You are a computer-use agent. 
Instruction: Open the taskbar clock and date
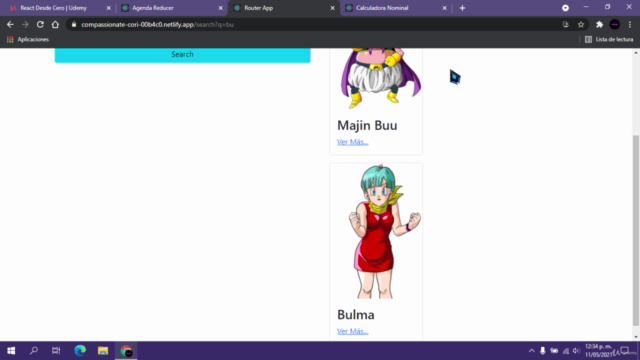click(599, 351)
